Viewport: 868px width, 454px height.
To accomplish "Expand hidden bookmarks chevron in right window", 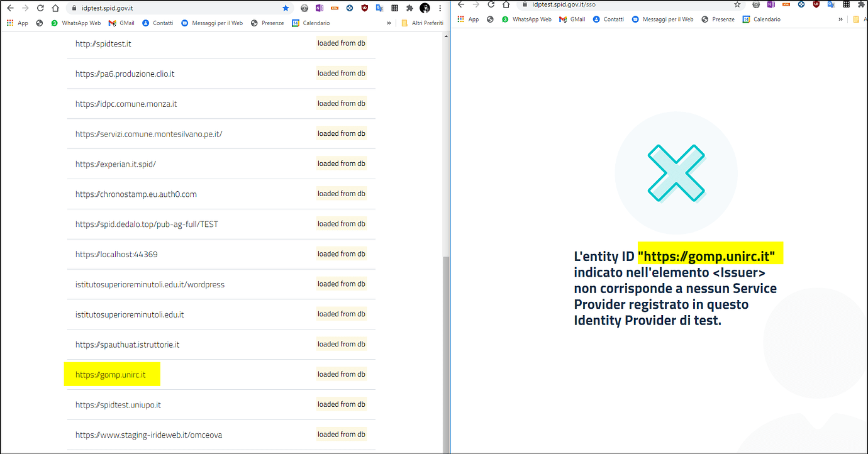I will tap(840, 19).
